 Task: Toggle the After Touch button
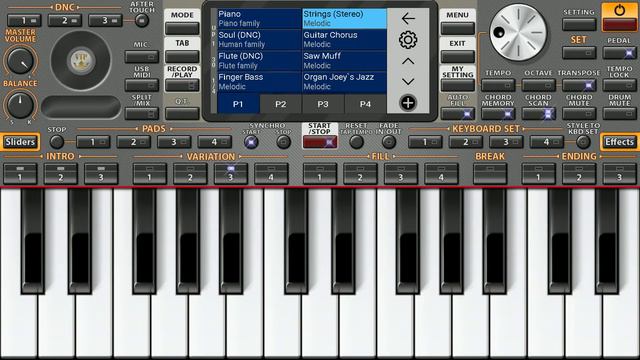pyautogui.click(x=142, y=20)
